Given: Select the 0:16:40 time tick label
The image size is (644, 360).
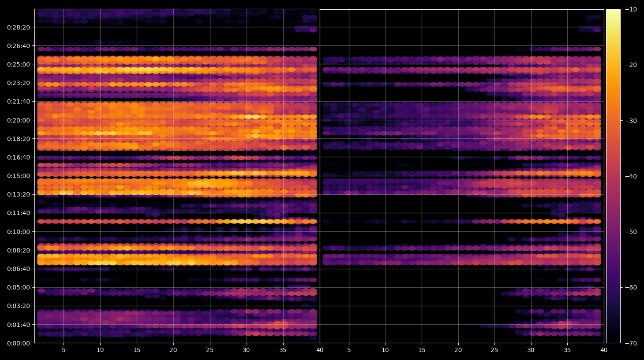Looking at the screenshot, I should coord(19,157).
